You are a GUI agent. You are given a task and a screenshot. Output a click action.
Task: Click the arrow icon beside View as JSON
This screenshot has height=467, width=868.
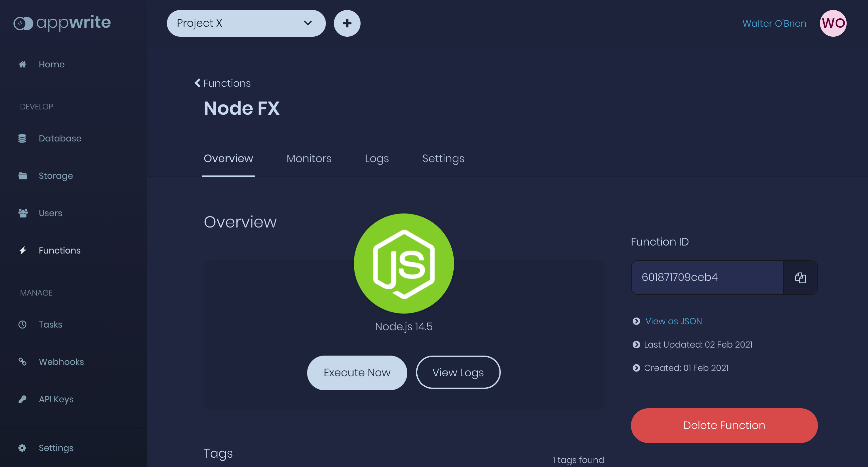(636, 321)
